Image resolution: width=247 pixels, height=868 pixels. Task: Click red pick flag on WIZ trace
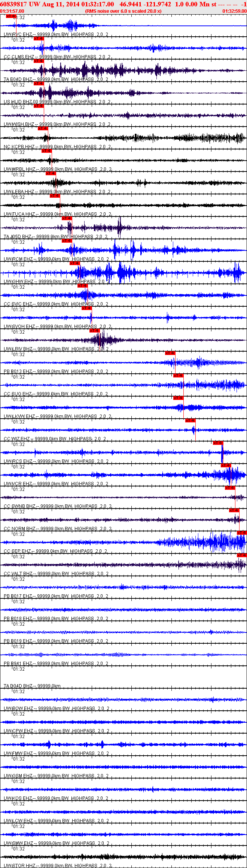tap(190, 421)
